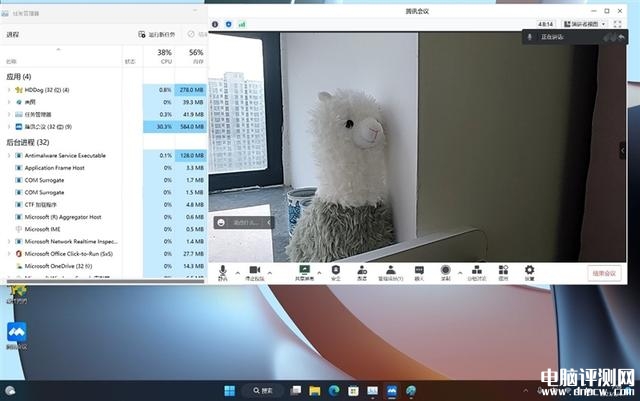Expand the Tencent Meeting row showing 584.0 MB
The image size is (640, 401).
(x=9, y=127)
